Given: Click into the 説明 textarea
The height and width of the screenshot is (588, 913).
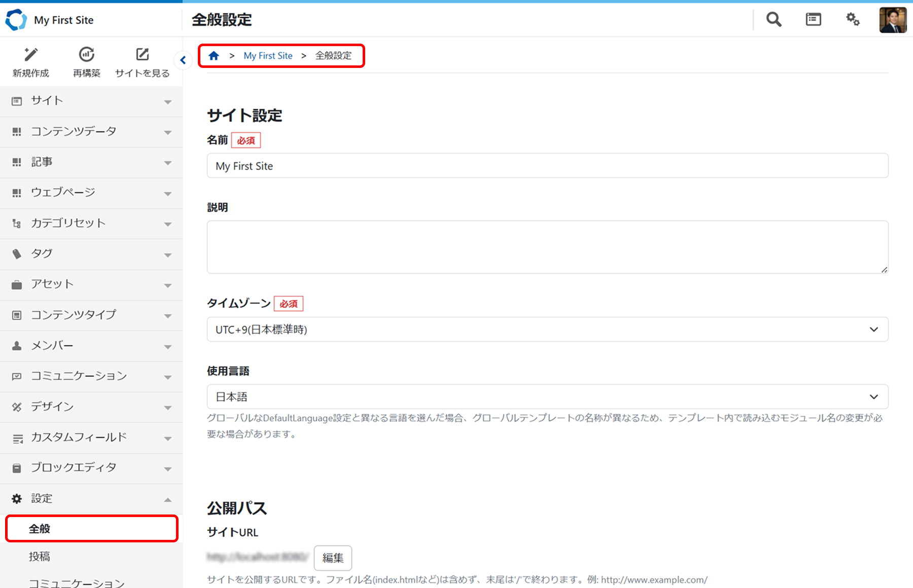Looking at the screenshot, I should click(x=547, y=247).
